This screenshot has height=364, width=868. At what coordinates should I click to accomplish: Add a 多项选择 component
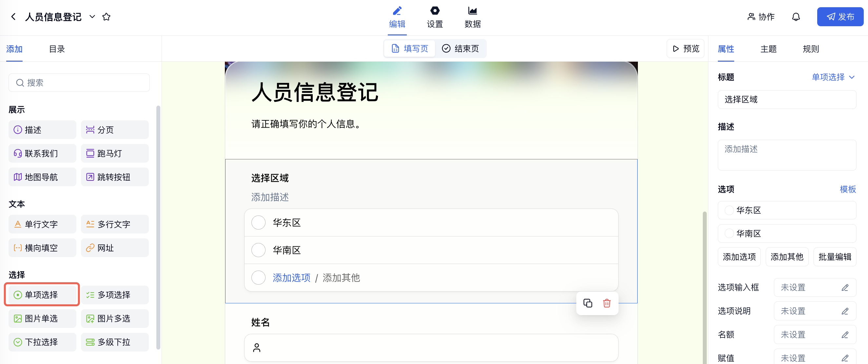[x=115, y=295]
